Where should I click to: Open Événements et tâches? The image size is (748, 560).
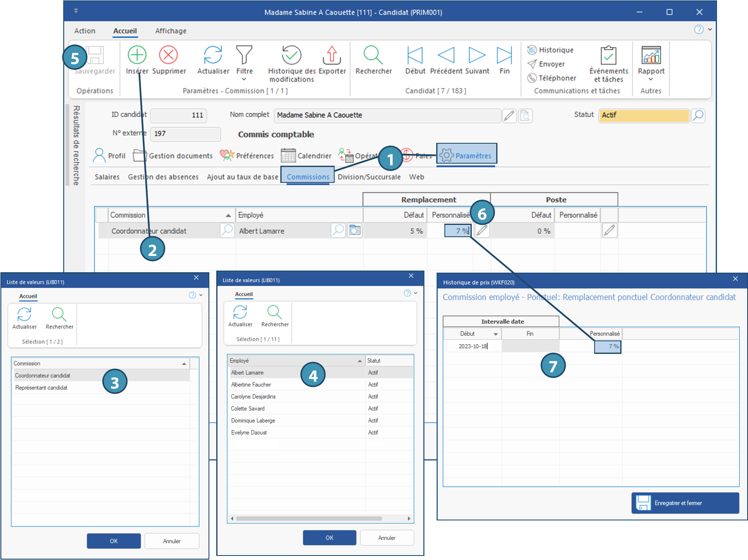point(608,55)
